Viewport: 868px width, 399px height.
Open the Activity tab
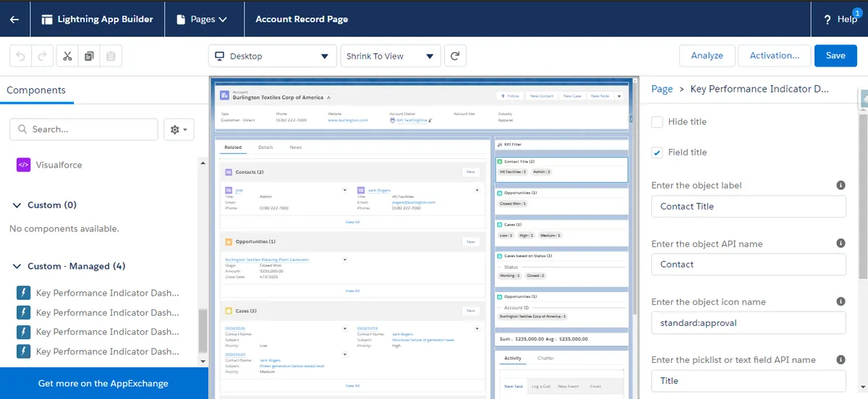[513, 359]
